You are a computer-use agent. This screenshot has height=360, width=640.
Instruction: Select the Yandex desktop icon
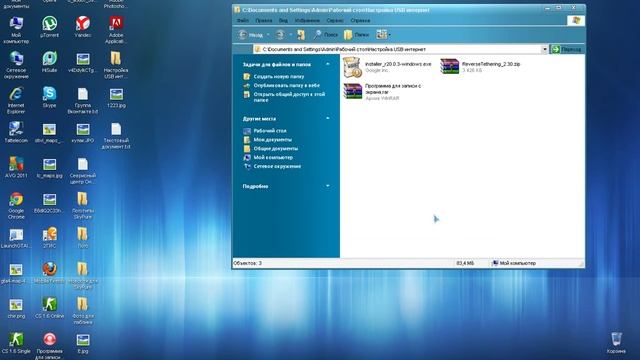tap(83, 27)
